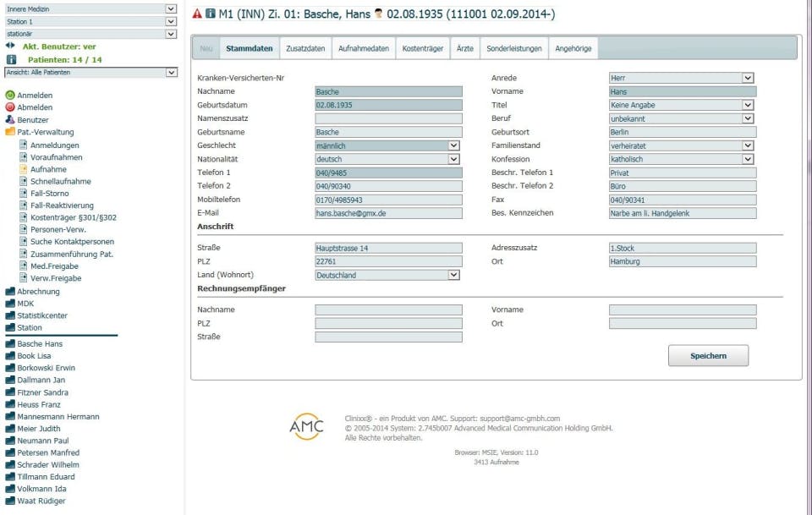Open Fall-Reaktivierung in the tree

coord(62,205)
